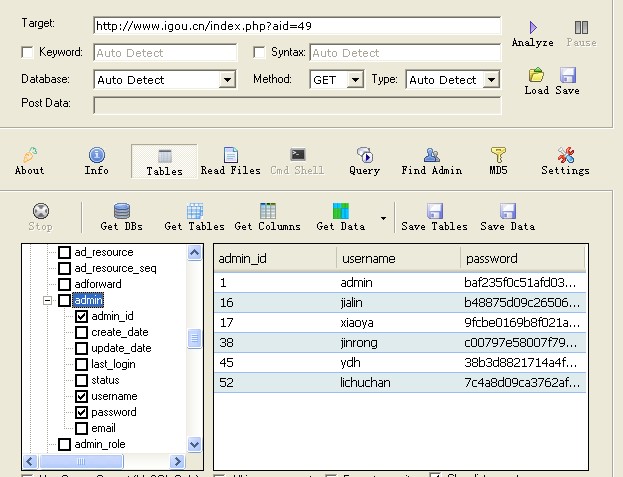The width and height of the screenshot is (623, 477).
Task: Click tree horizontal scroll left arrow
Action: tap(30, 461)
